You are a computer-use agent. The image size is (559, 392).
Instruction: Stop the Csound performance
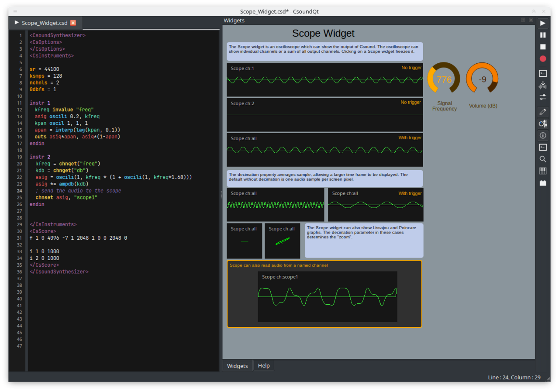point(543,47)
